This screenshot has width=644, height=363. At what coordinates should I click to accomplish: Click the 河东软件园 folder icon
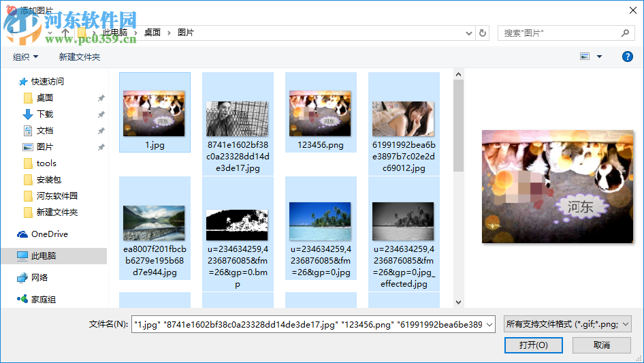[x=28, y=196]
